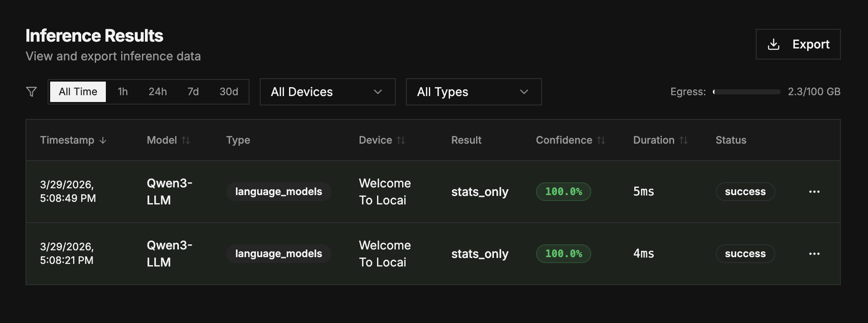
Task: Click the filter funnel icon
Action: click(x=31, y=92)
